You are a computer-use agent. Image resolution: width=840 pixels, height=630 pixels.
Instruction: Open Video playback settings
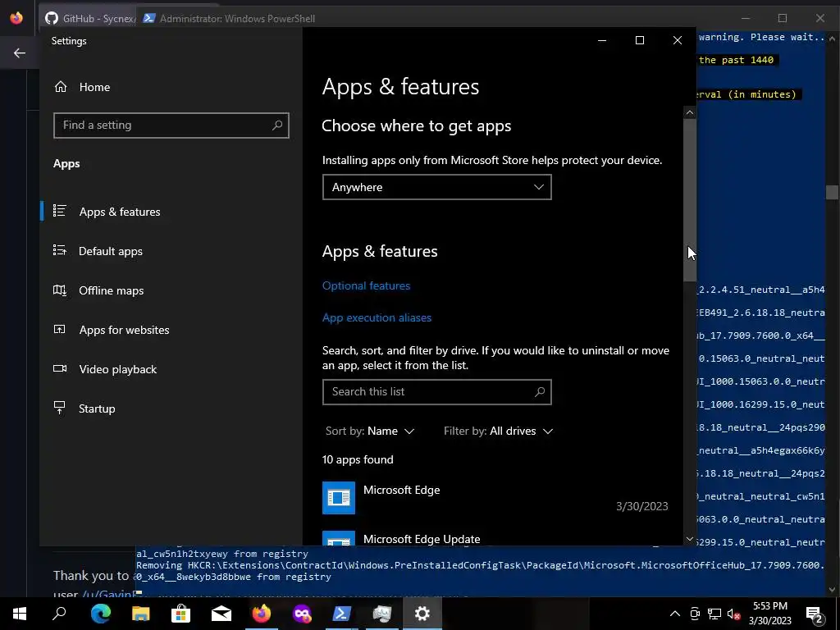[117, 369]
